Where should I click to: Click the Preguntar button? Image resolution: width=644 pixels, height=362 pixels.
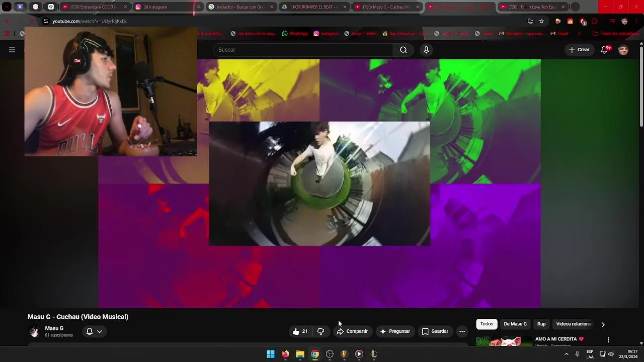click(395, 331)
